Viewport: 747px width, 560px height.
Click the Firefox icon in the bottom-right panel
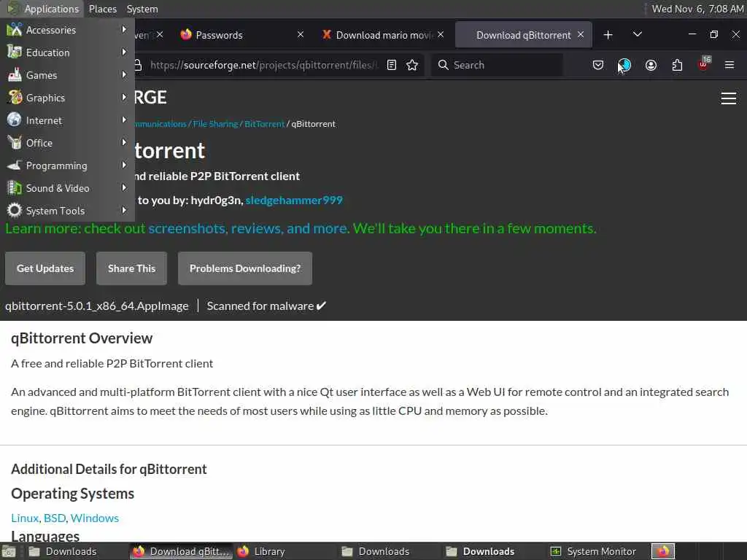coord(662,551)
